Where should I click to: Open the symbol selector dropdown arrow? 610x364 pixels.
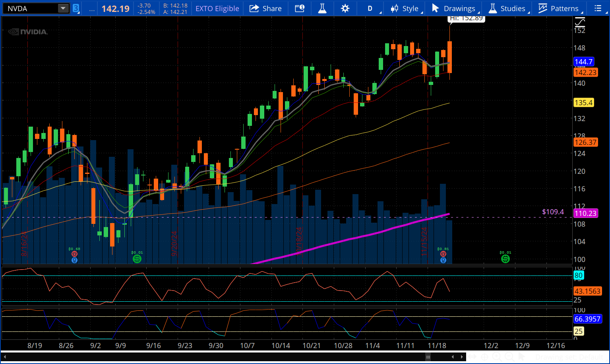click(63, 8)
